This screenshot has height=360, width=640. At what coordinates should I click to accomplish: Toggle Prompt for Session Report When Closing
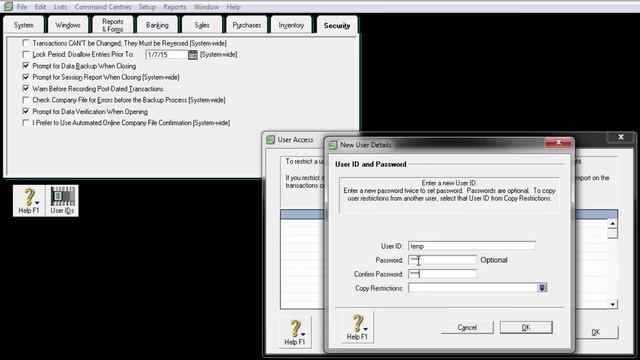26,77
